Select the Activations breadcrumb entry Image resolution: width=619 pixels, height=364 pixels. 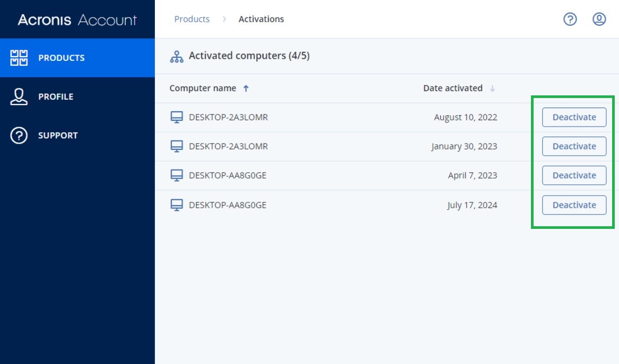tap(261, 19)
